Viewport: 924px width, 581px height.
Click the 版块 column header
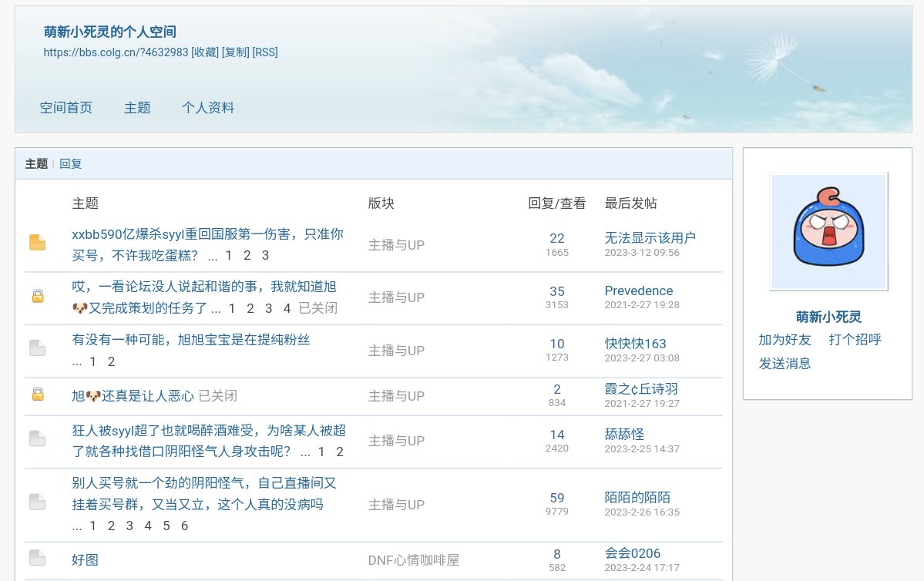tap(381, 203)
